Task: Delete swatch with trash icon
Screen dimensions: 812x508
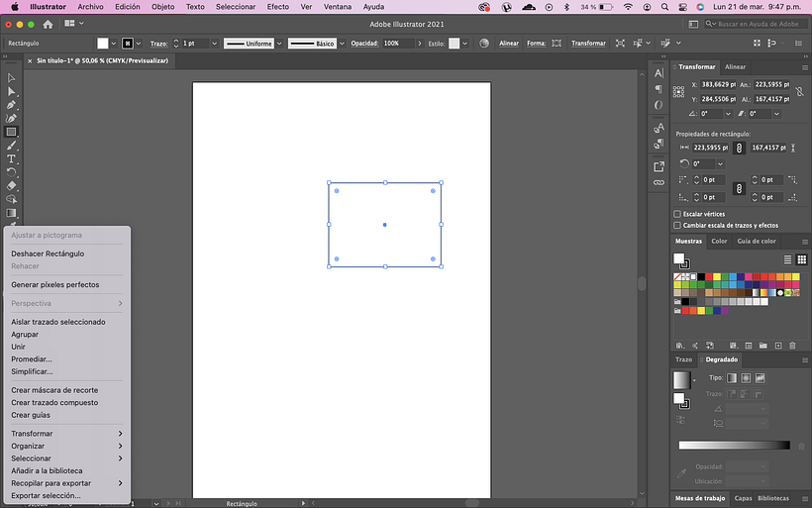Action: click(x=792, y=346)
